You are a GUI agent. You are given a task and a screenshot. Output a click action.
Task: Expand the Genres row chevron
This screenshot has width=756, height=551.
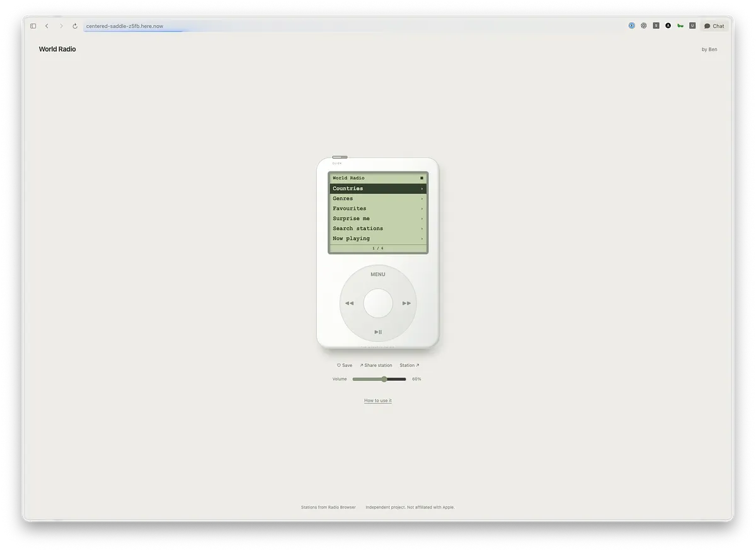click(422, 199)
